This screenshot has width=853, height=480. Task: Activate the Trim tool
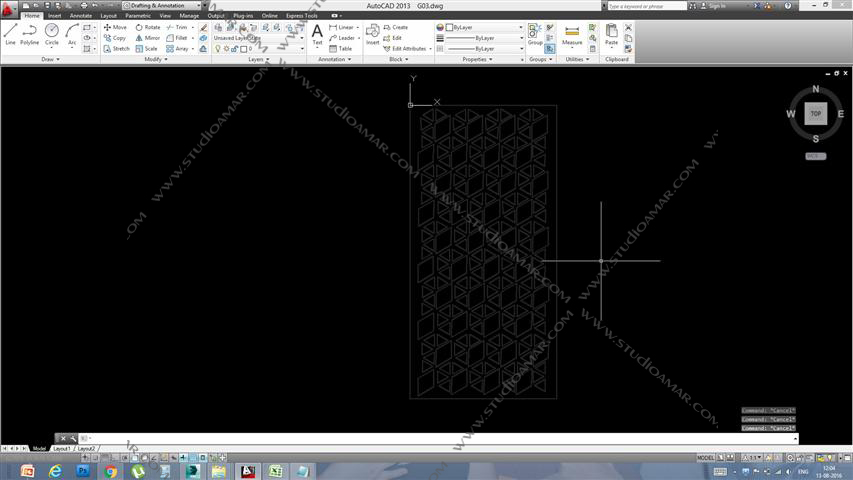pyautogui.click(x=177, y=27)
